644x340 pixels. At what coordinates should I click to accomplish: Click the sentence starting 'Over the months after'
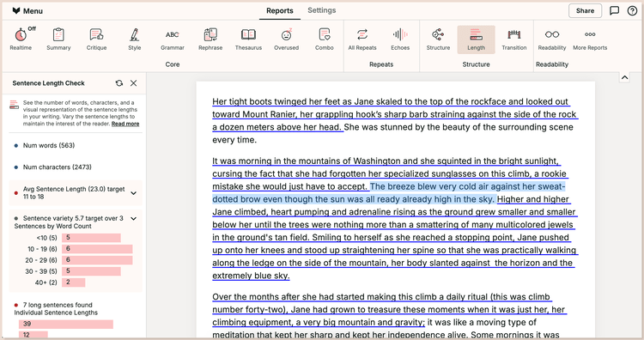[x=389, y=309]
